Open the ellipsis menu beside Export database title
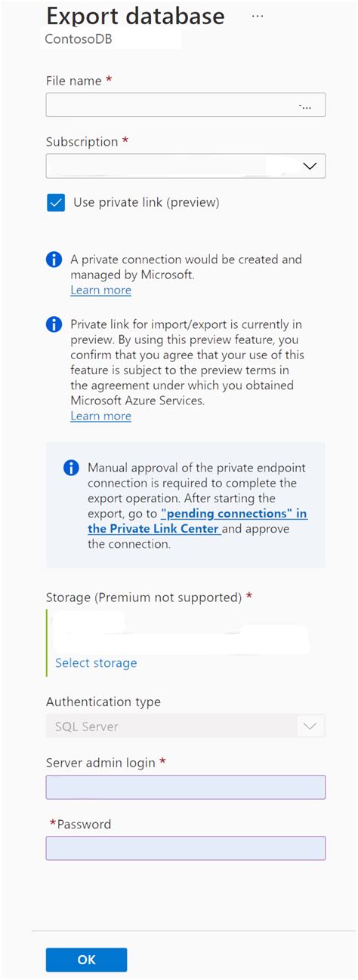The image size is (358, 980). coord(258,16)
